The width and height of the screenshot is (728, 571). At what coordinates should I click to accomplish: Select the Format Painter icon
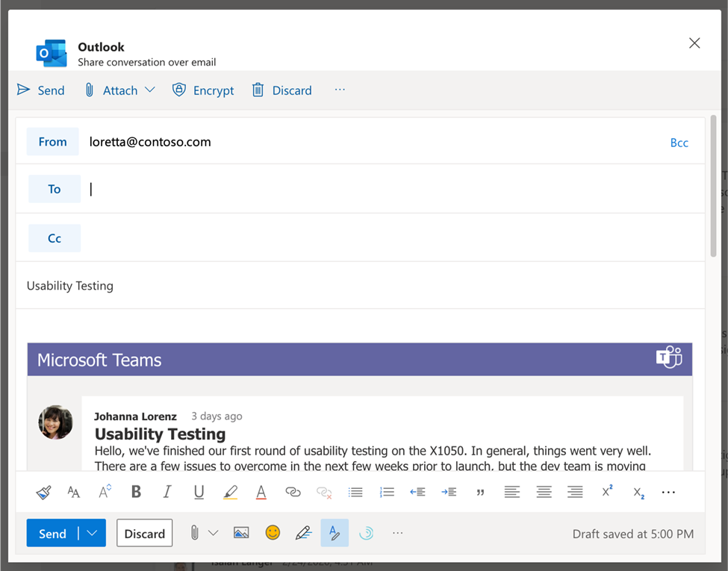pos(43,492)
